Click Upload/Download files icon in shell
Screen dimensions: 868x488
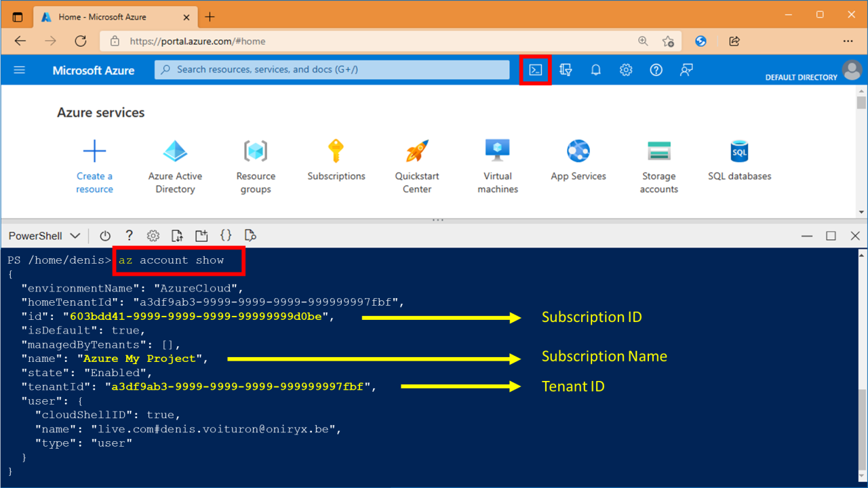coord(177,236)
